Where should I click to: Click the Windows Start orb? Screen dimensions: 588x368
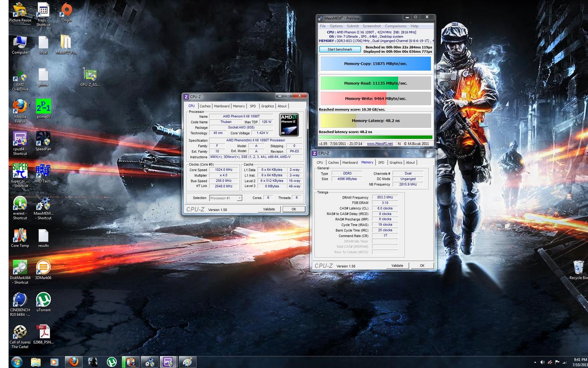tap(16, 362)
